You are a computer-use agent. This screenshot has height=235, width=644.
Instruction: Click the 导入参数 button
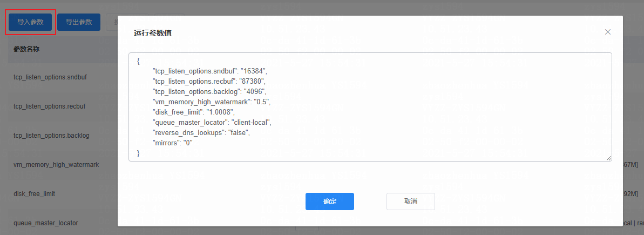30,22
